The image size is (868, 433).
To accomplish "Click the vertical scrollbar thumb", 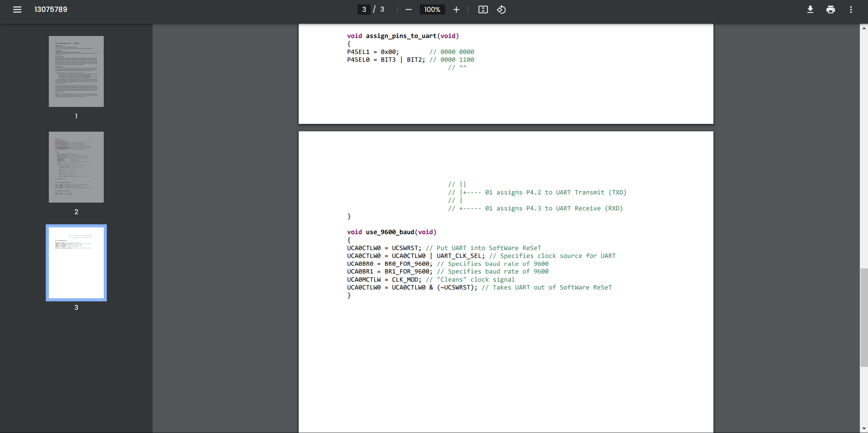I will (x=864, y=317).
